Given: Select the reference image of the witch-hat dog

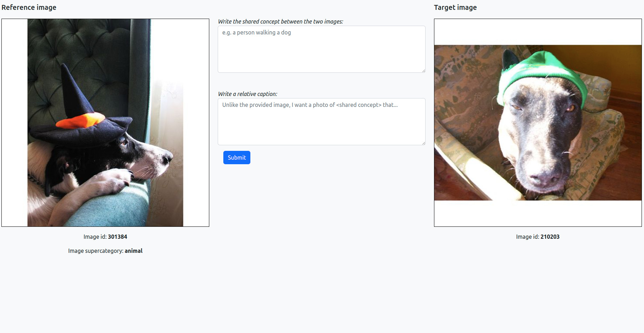Looking at the screenshot, I should [105, 123].
